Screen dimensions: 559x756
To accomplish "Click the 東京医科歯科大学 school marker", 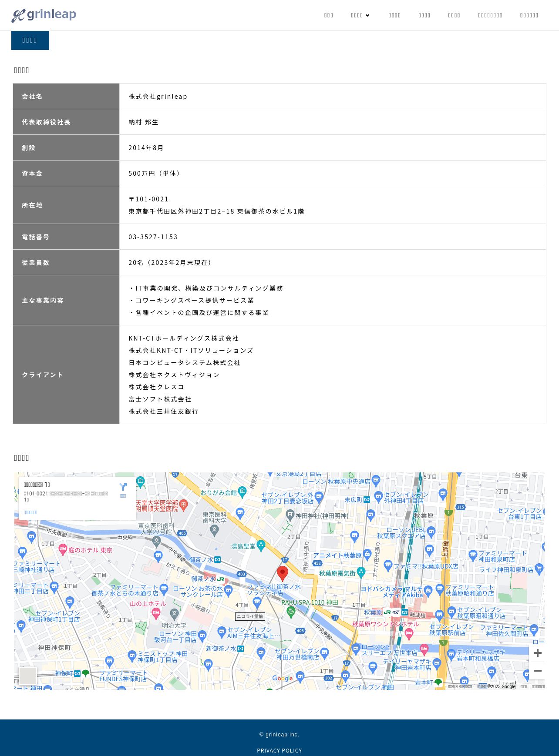I will click(214, 530).
